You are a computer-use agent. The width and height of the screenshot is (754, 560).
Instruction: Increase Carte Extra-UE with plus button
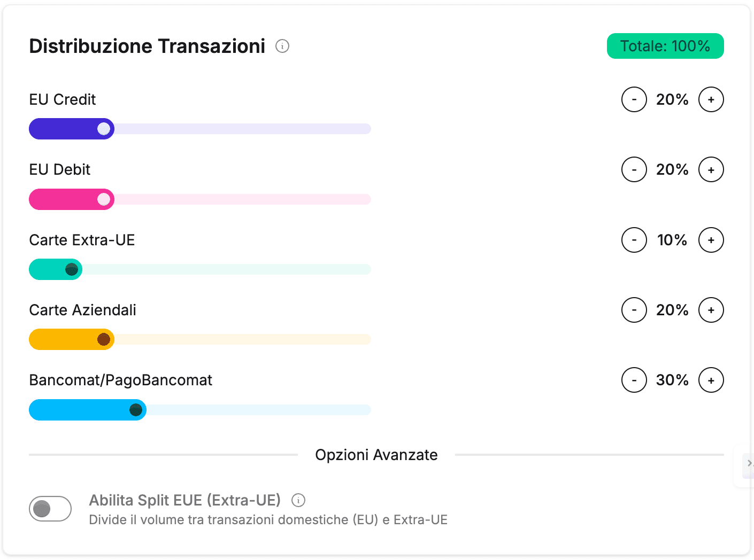(711, 240)
